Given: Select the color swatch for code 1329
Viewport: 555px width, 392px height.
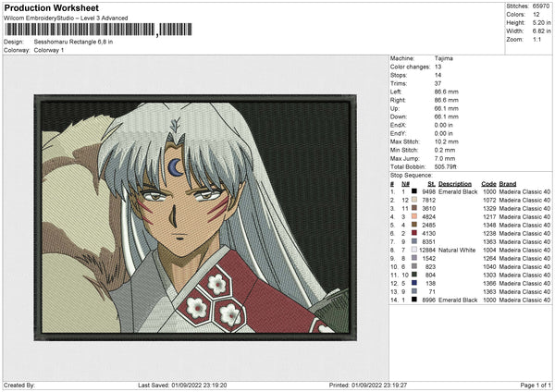Looking at the screenshot, I should (413, 208).
